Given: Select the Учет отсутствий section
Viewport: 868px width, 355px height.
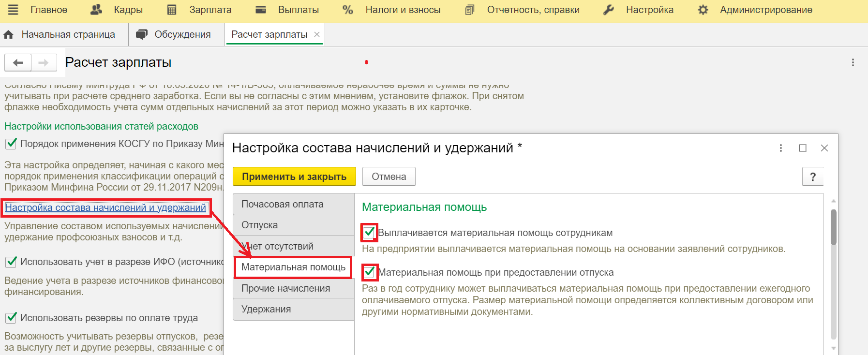Looking at the screenshot, I should click(x=294, y=246).
